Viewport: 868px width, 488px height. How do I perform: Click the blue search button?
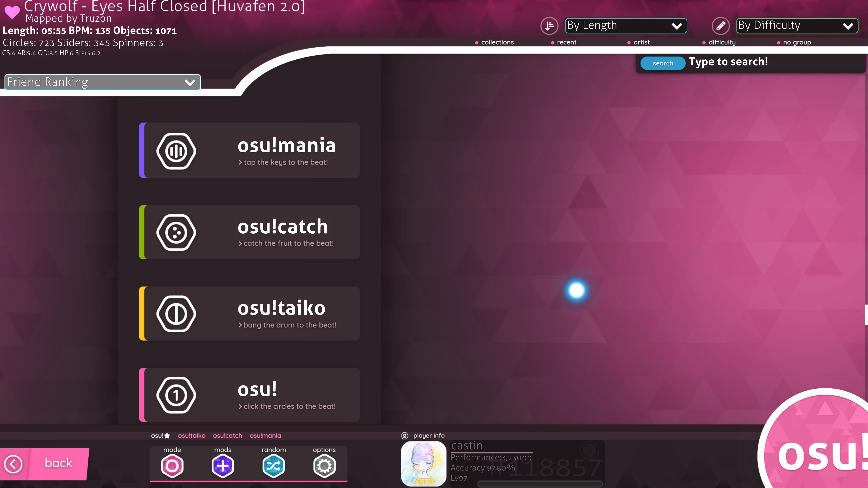(x=663, y=63)
